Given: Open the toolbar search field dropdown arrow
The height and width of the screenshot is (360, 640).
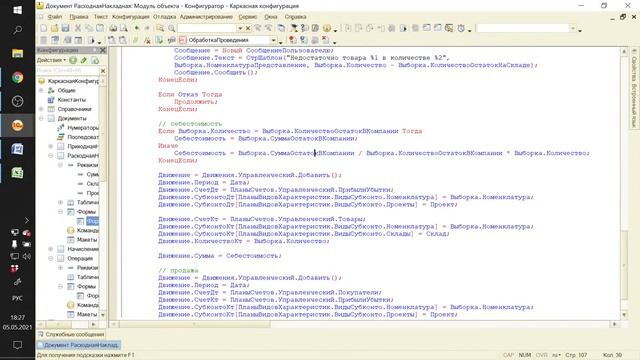Looking at the screenshot, I should coord(240,28).
